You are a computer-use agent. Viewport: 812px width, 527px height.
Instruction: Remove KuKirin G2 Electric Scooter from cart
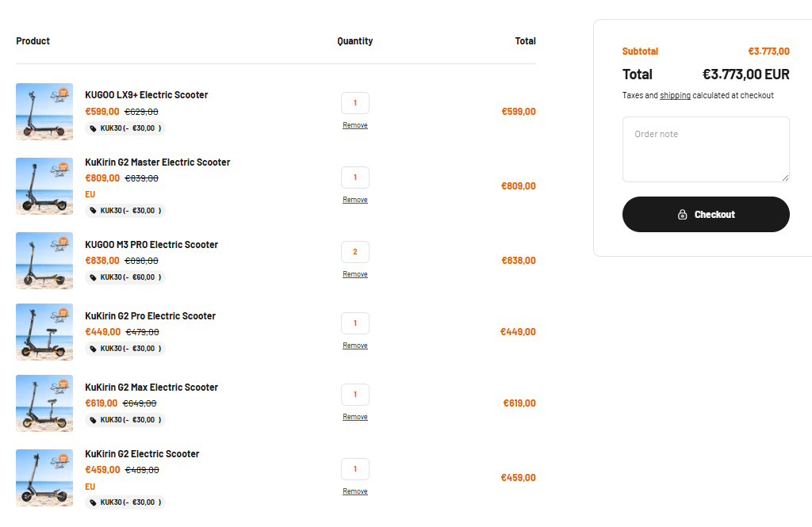tap(355, 491)
